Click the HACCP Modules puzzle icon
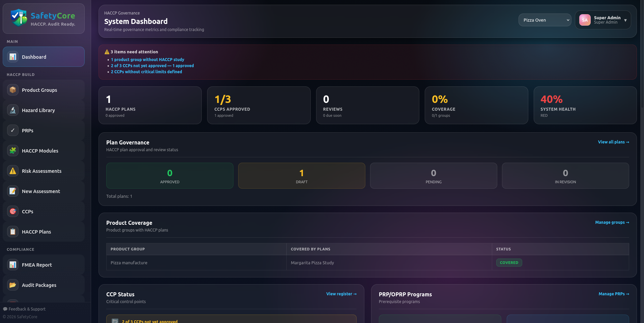The height and width of the screenshot is (323, 644). tap(13, 151)
